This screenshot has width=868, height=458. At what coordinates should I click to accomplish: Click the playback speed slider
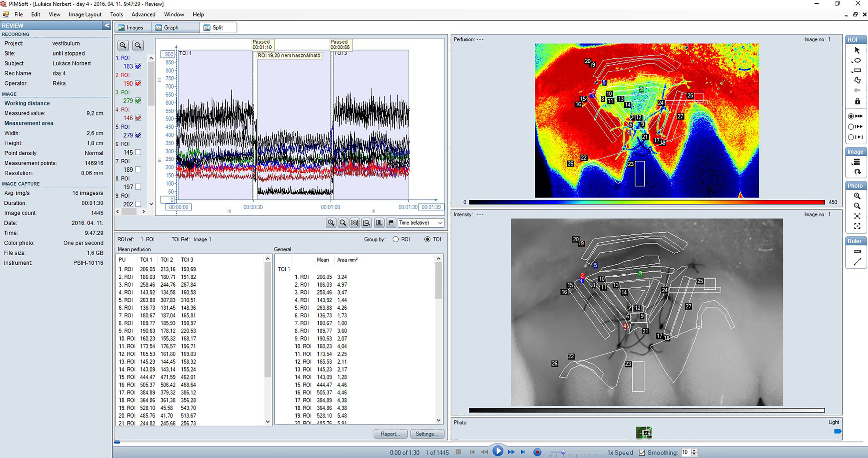click(563, 452)
